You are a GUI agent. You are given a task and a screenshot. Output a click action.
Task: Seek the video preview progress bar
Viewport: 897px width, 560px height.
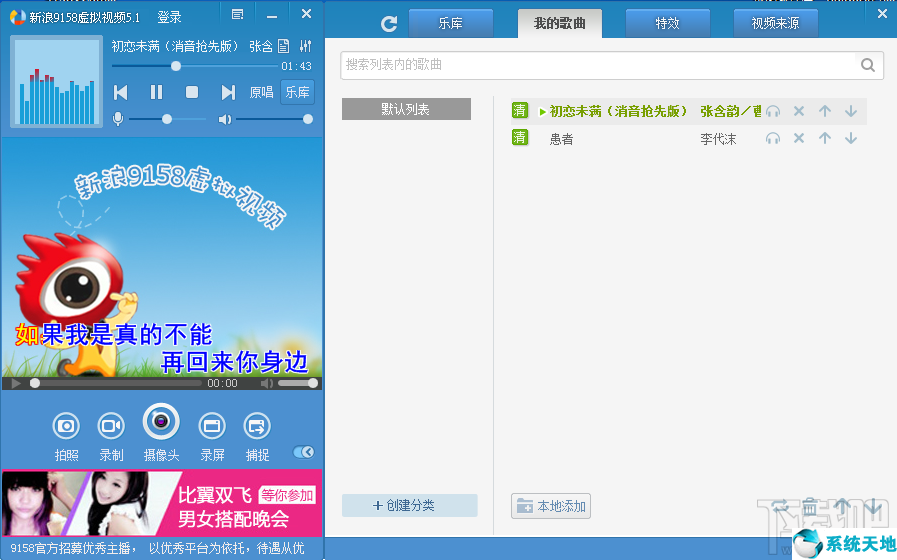116,383
